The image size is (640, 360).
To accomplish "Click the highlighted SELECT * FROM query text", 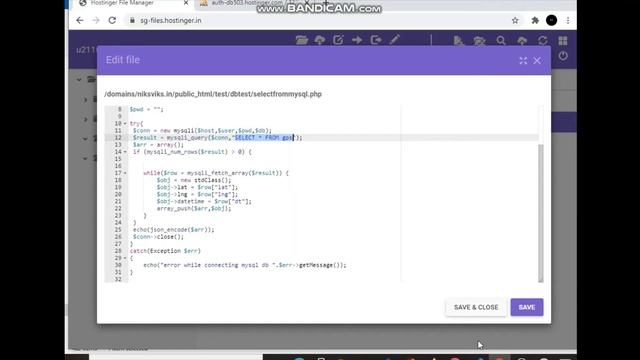I will click(x=264, y=138).
